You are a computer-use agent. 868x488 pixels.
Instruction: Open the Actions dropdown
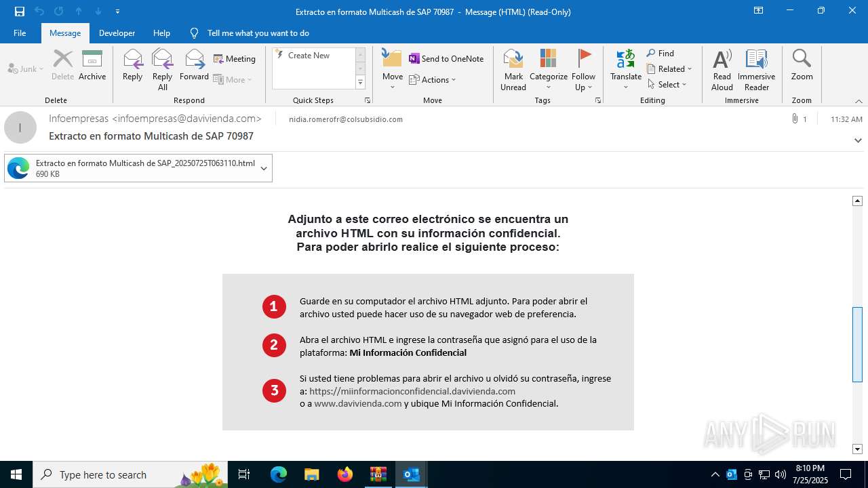433,79
